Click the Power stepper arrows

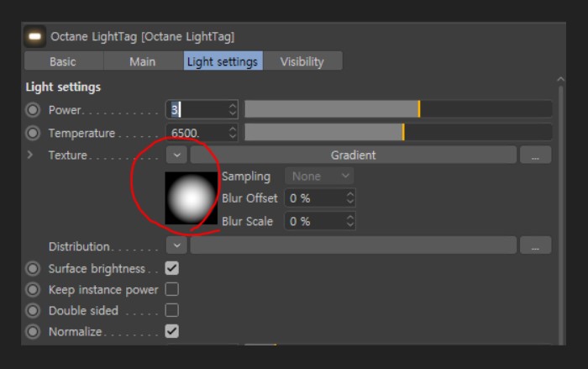233,110
